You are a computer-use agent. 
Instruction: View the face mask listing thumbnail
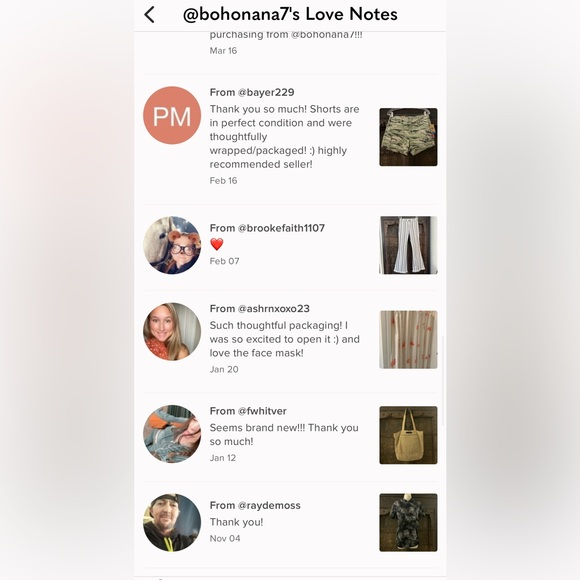point(408,340)
